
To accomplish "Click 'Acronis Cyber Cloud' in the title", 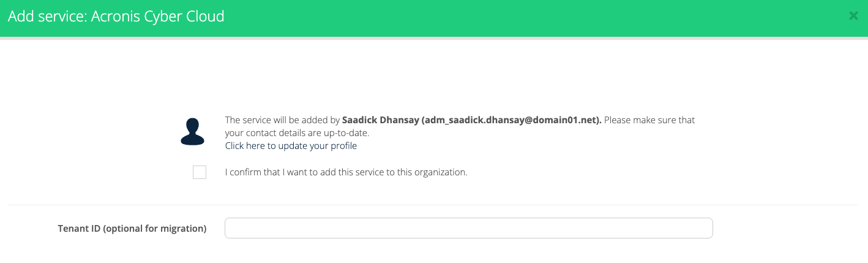I will pyautogui.click(x=157, y=17).
